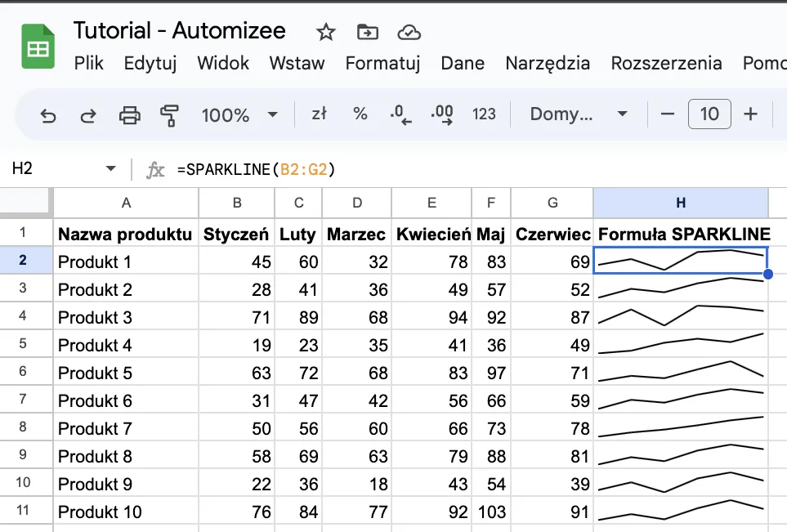Click the sparkline chart for Produkt 3
The width and height of the screenshot is (787, 532).
coord(681,315)
